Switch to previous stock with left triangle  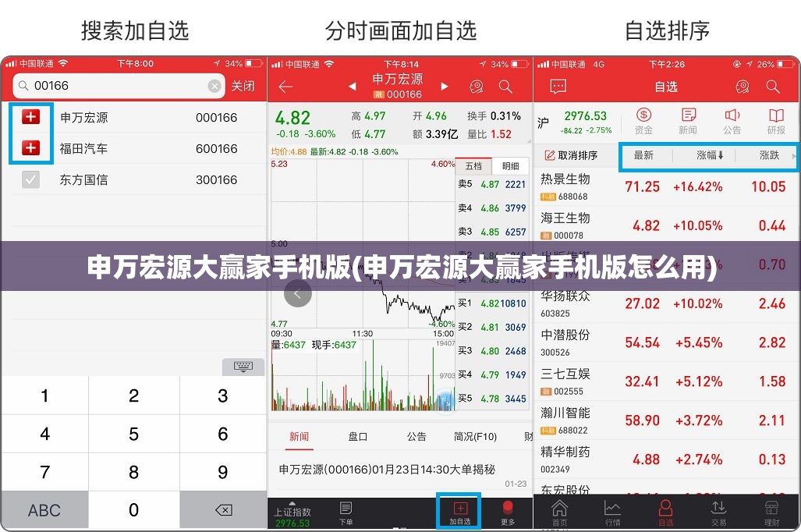point(352,87)
